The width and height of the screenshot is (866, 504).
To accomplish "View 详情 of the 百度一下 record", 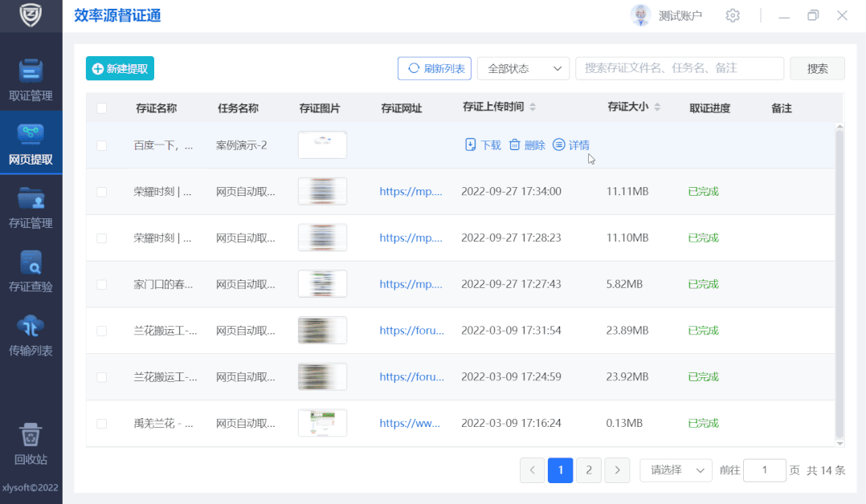I will click(571, 144).
